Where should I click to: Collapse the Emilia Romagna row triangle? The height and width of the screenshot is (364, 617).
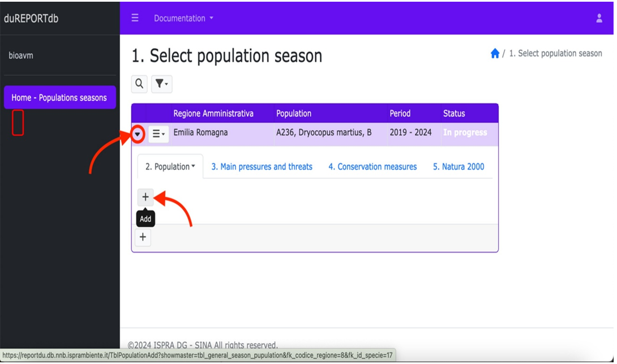(x=138, y=134)
